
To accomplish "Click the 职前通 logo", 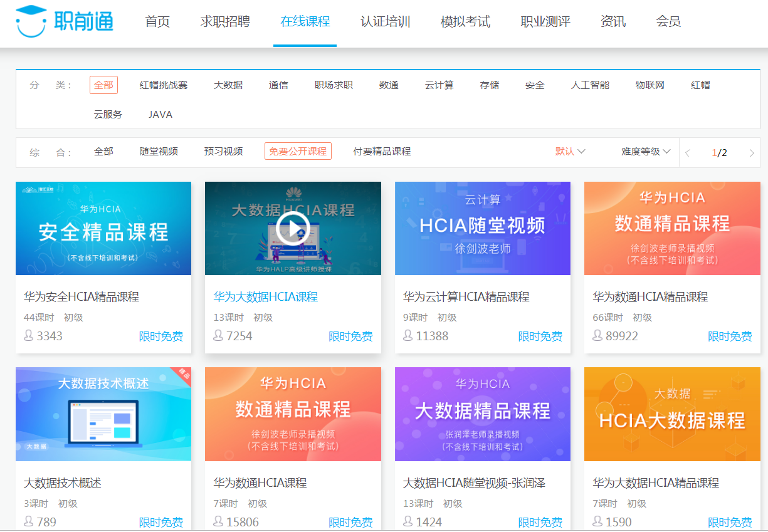I will pos(65,21).
